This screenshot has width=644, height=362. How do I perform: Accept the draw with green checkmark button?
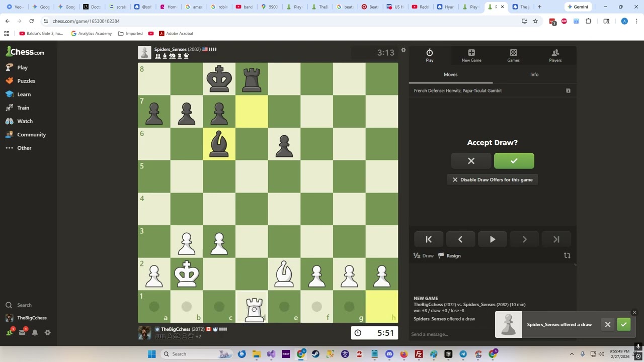pyautogui.click(x=514, y=161)
